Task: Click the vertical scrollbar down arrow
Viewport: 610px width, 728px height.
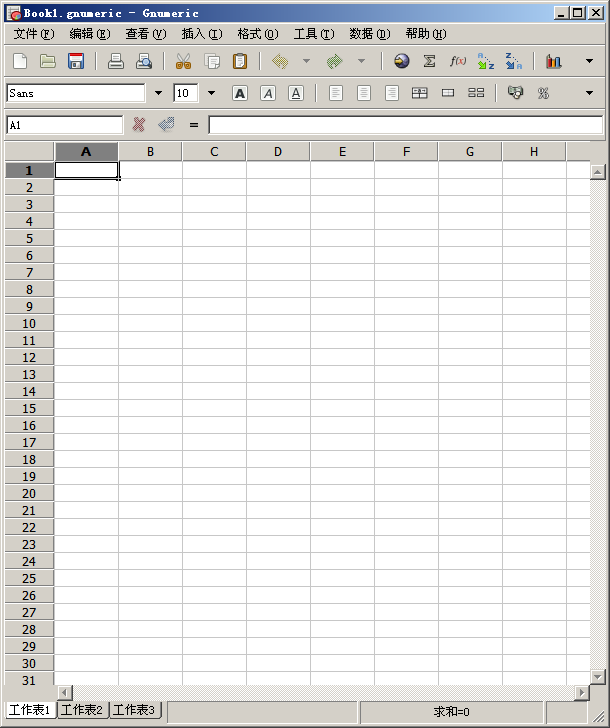Action: tap(597, 676)
